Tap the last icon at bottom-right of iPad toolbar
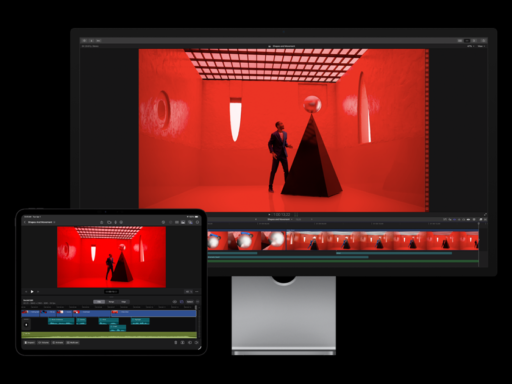The height and width of the screenshot is (384, 512). coord(196,343)
